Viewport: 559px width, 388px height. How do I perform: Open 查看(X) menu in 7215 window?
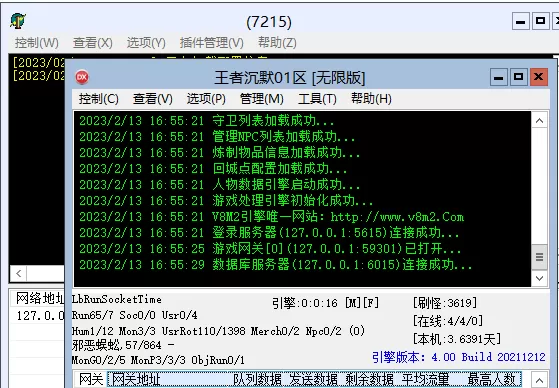pos(93,43)
